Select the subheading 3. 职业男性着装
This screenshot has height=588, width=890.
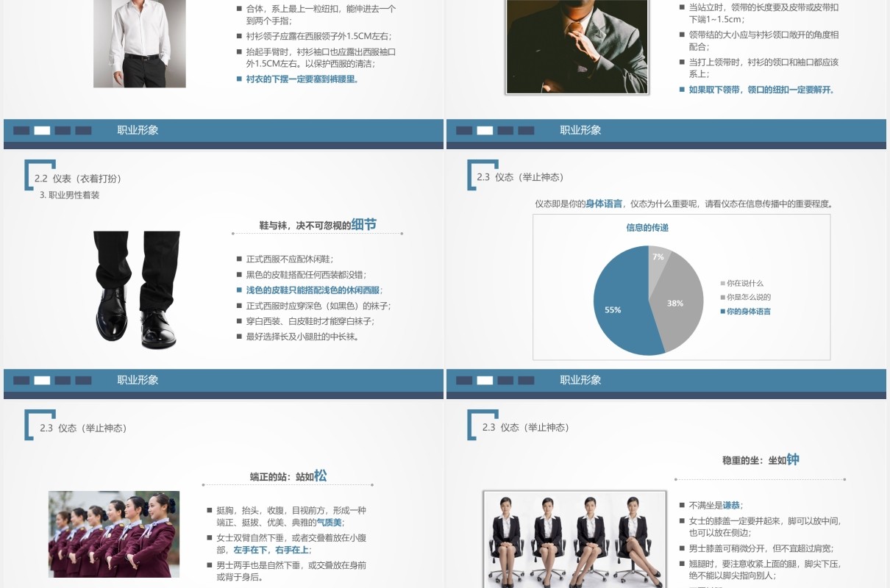click(69, 195)
